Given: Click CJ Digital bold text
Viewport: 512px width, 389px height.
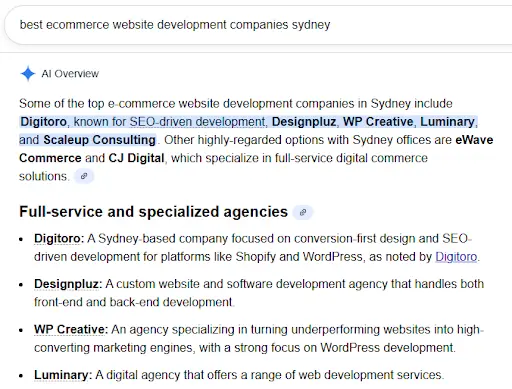Looking at the screenshot, I should (x=136, y=158).
